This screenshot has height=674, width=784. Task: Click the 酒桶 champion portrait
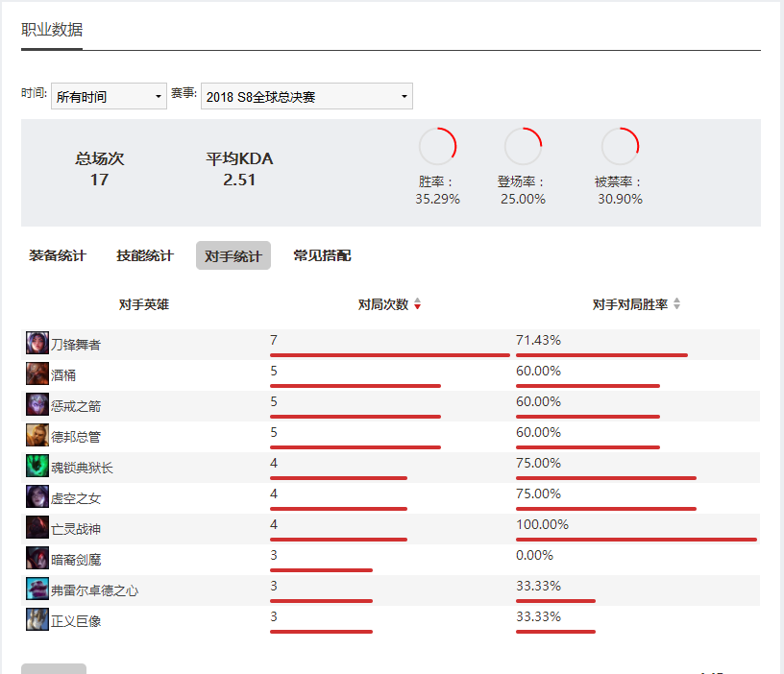(36, 372)
